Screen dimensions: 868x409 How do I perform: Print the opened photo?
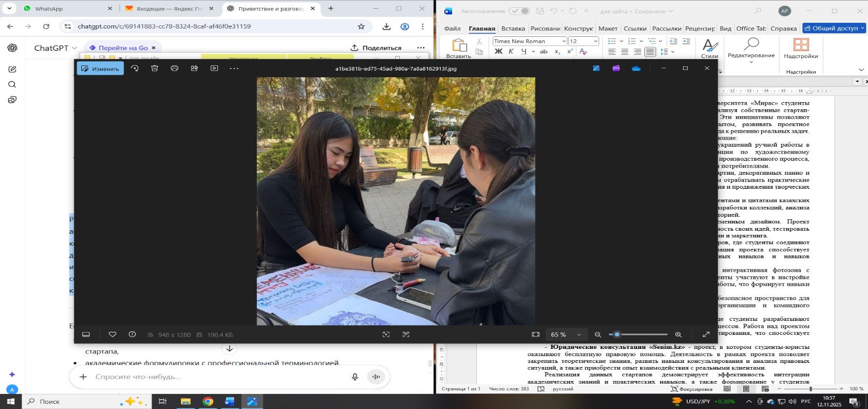[x=175, y=68]
